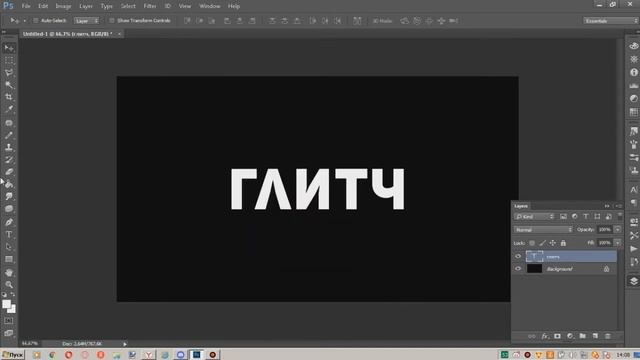Hide the Background layer
This screenshot has height=360, width=640.
point(518,269)
